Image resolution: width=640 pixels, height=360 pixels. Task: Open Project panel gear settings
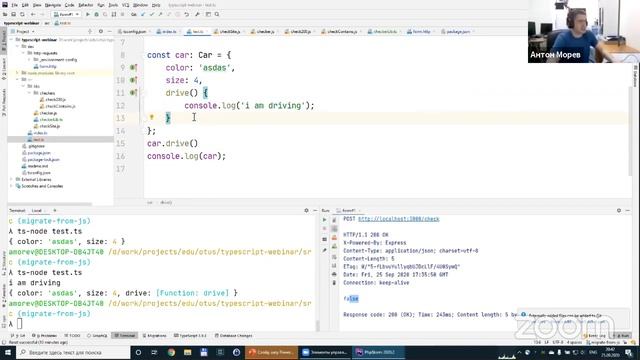101,31
